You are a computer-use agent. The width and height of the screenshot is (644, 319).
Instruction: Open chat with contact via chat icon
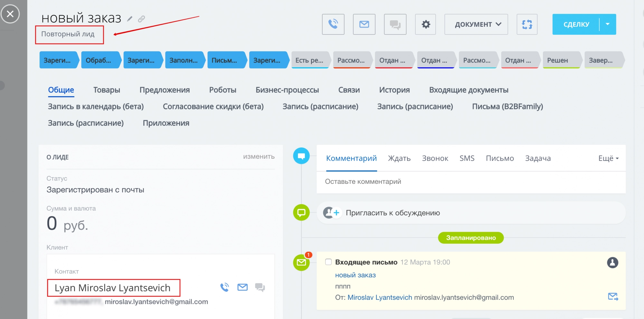(x=260, y=287)
